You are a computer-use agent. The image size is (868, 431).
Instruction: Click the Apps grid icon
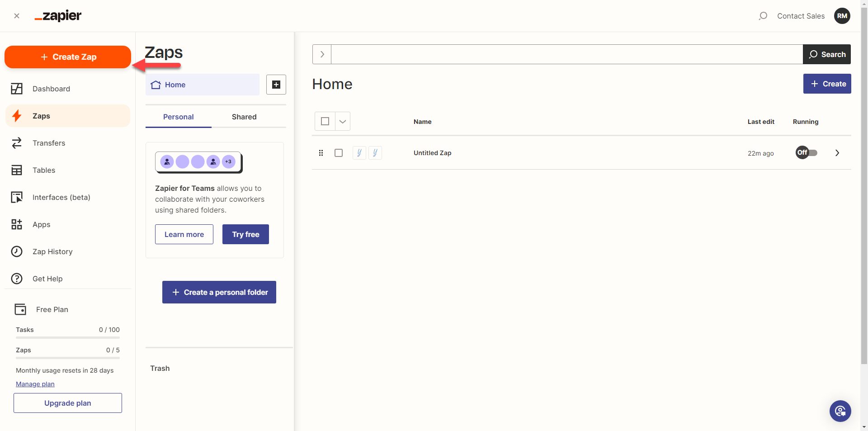pos(17,224)
